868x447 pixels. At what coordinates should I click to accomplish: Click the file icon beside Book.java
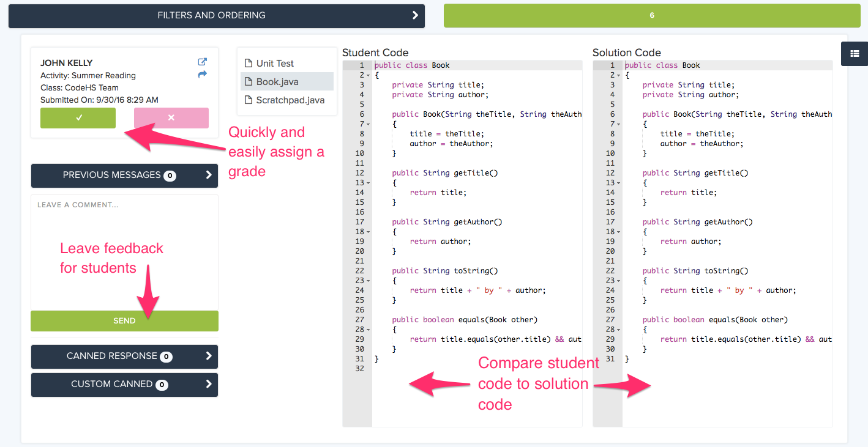[249, 81]
